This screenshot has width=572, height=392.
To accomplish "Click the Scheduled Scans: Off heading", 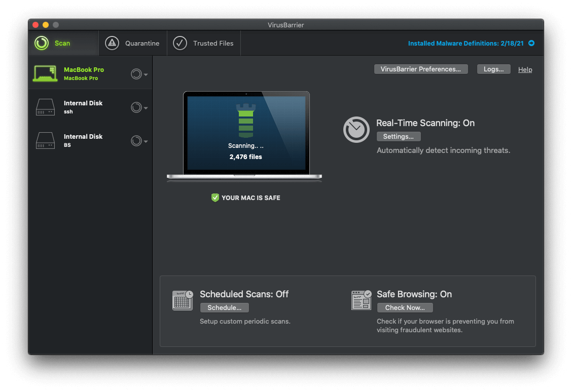I will (244, 294).
